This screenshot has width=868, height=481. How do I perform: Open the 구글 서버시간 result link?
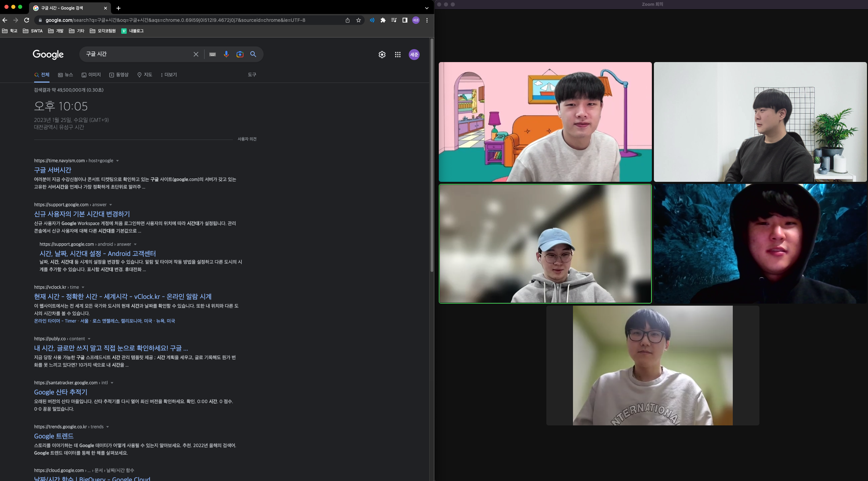pos(53,170)
